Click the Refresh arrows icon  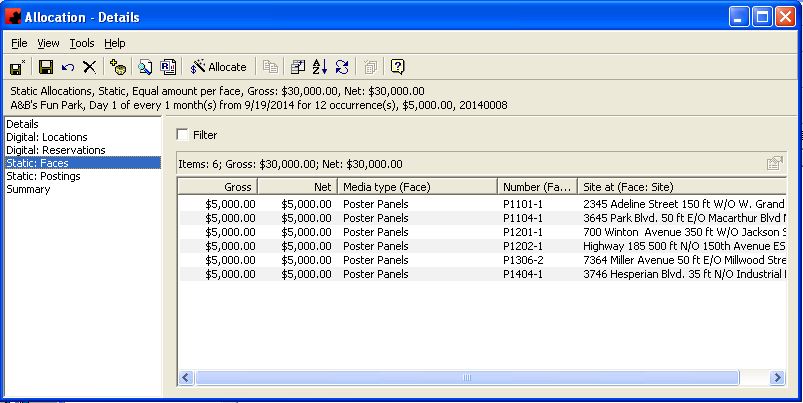[342, 67]
